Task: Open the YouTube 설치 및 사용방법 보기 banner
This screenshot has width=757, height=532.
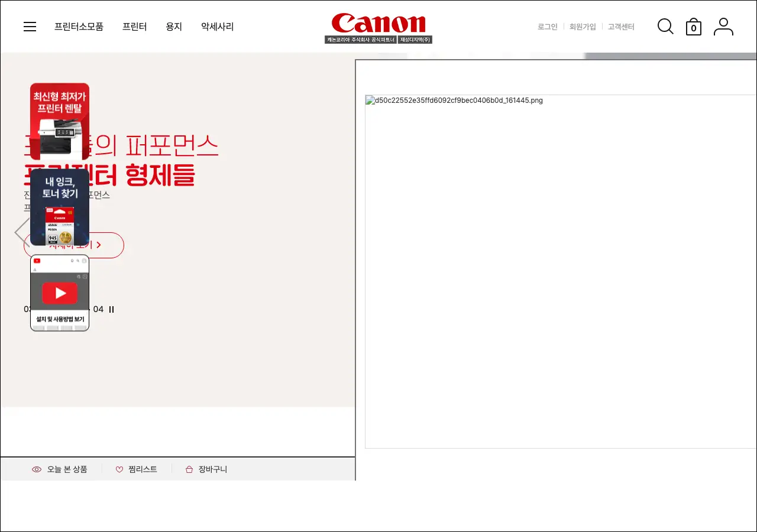Action: [60, 293]
